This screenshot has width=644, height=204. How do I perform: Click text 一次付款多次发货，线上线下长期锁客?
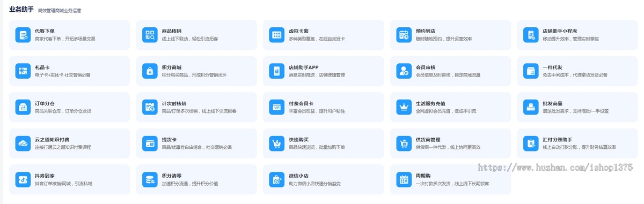tap(452, 183)
